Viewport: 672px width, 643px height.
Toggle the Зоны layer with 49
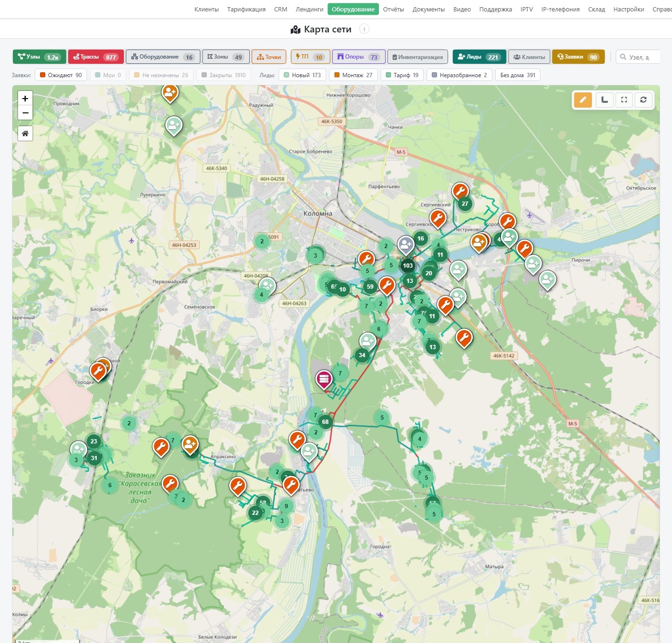[226, 57]
